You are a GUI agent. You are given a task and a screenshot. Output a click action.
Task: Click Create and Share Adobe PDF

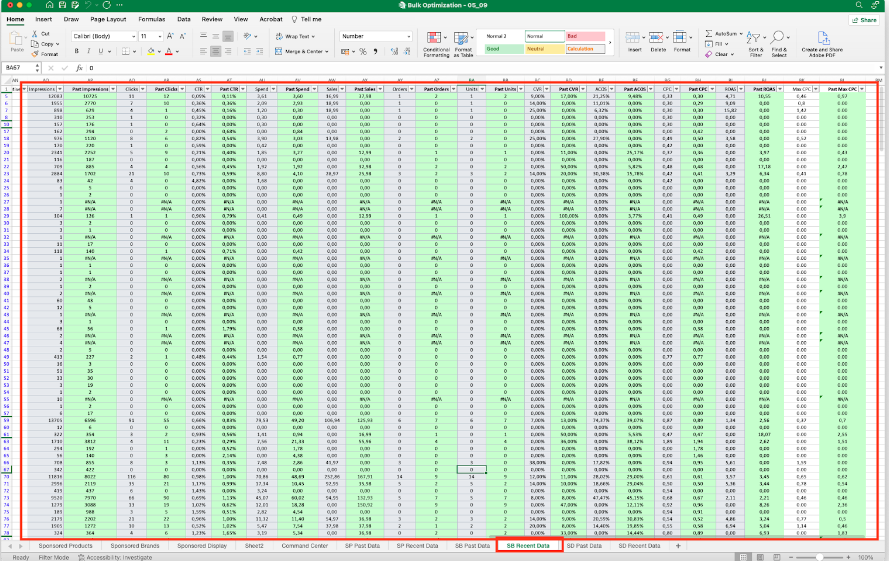coord(822,44)
